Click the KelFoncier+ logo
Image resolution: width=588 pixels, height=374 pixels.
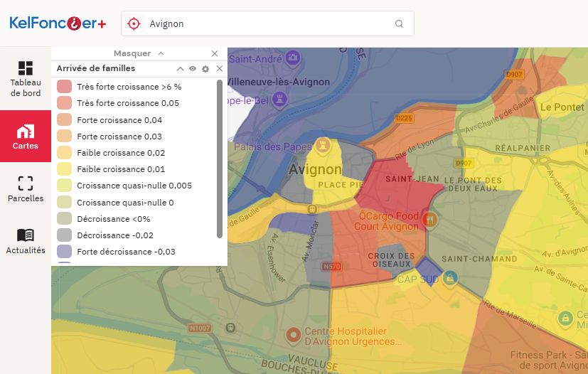(58, 23)
